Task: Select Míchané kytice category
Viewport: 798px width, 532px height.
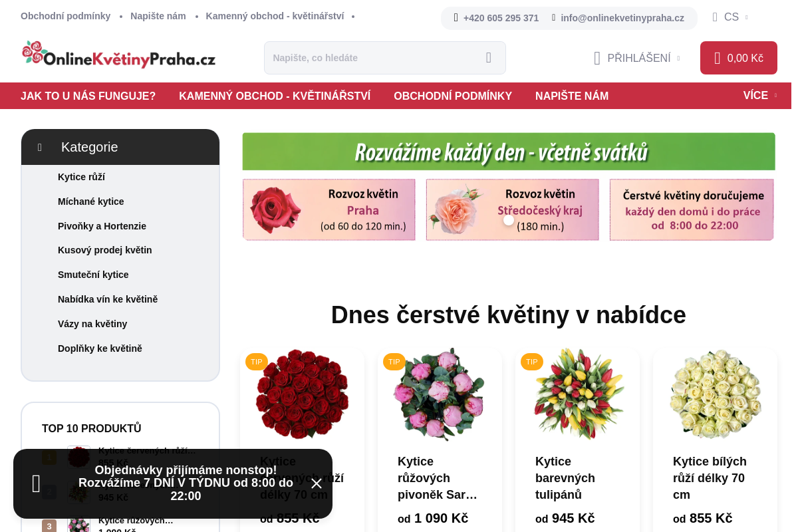Action: click(91, 201)
